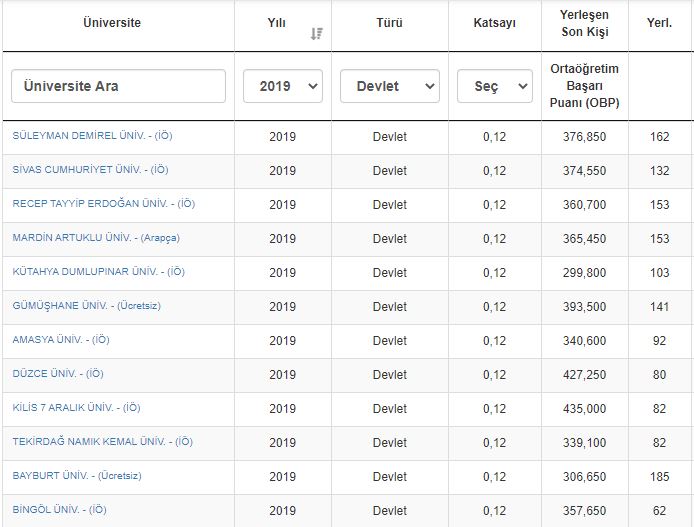Open AMASYA ÜNİV. - (İÖ) link
Viewport: 694px width, 527px height.
tap(61, 339)
